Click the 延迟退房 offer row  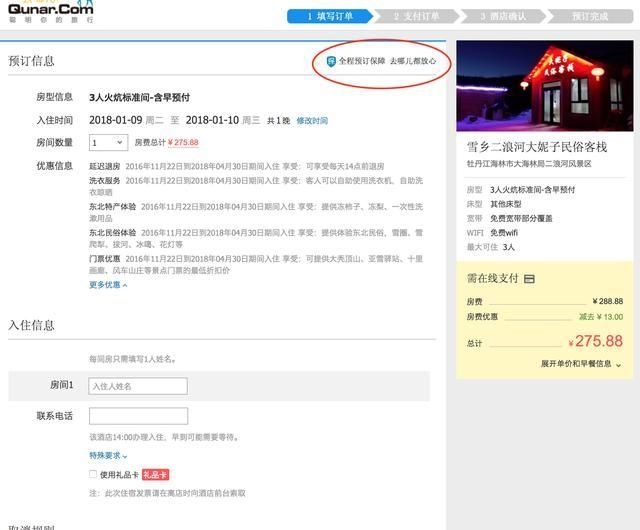coord(237,166)
